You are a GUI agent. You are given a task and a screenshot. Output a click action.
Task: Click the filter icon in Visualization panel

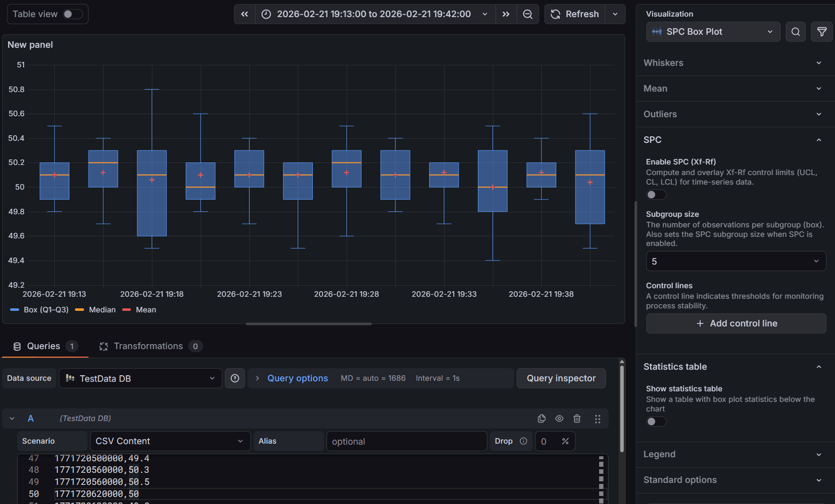coord(822,32)
